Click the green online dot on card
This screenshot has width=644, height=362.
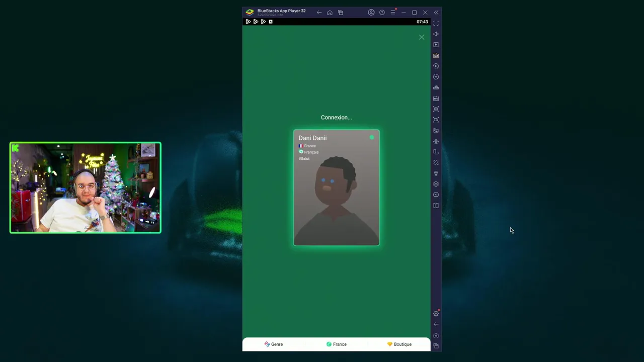(372, 137)
